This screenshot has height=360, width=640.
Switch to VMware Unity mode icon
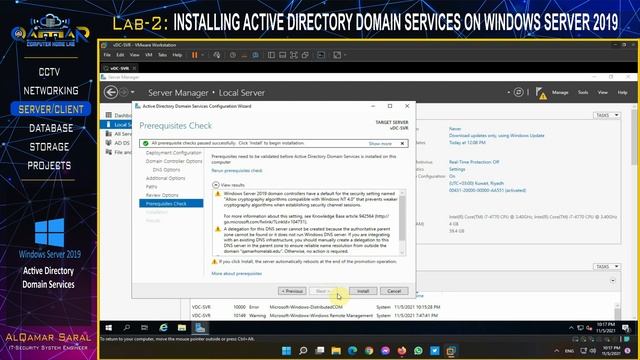(x=305, y=55)
